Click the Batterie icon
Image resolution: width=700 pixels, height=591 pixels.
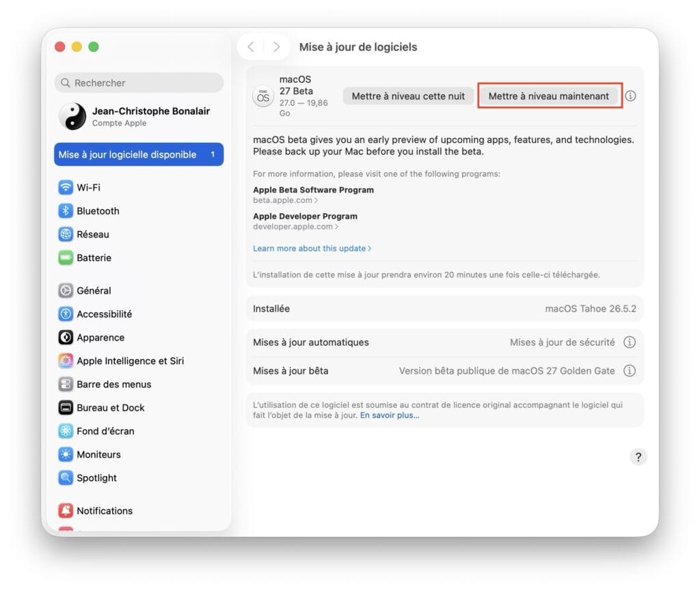point(66,258)
